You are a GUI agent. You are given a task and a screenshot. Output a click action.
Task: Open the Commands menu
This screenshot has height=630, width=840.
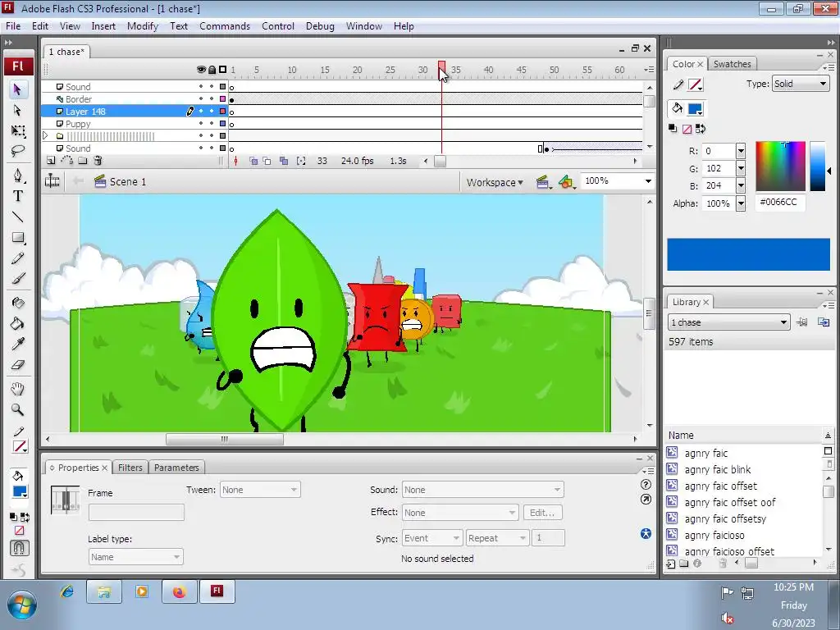click(225, 26)
